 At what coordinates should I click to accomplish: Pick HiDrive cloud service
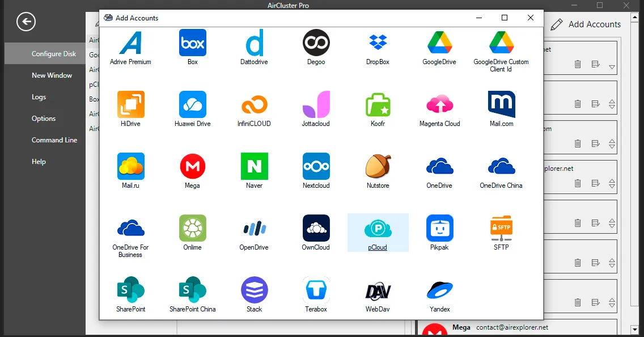(x=130, y=109)
